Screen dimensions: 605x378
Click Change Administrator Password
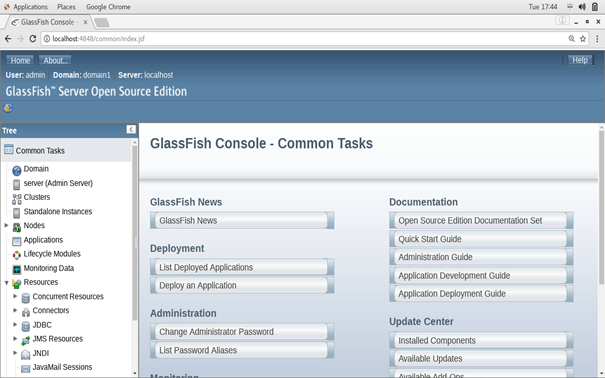click(242, 332)
